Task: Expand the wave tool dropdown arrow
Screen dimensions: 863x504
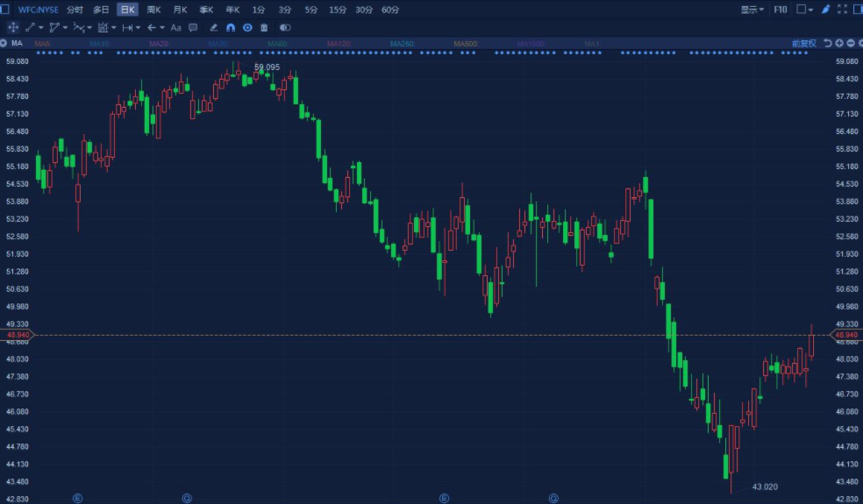Action: 89,27
